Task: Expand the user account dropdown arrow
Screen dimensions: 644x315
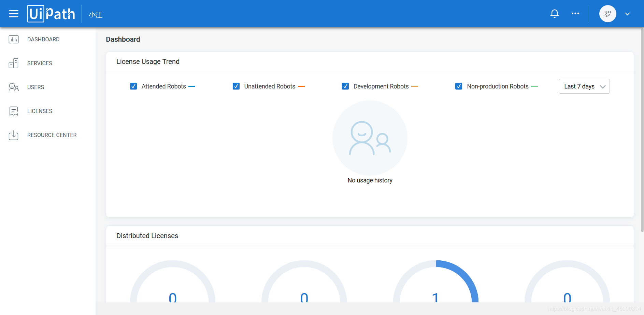Action: point(627,14)
